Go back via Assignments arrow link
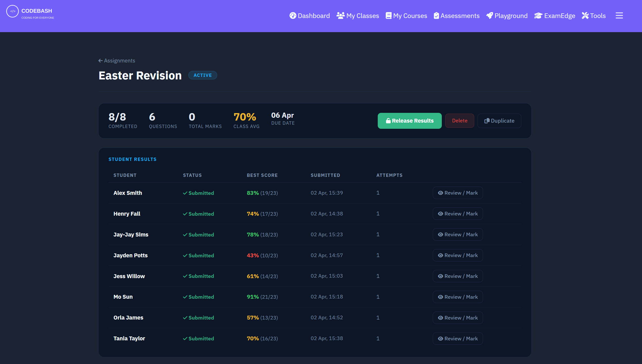The width and height of the screenshot is (642, 364). 117,61
